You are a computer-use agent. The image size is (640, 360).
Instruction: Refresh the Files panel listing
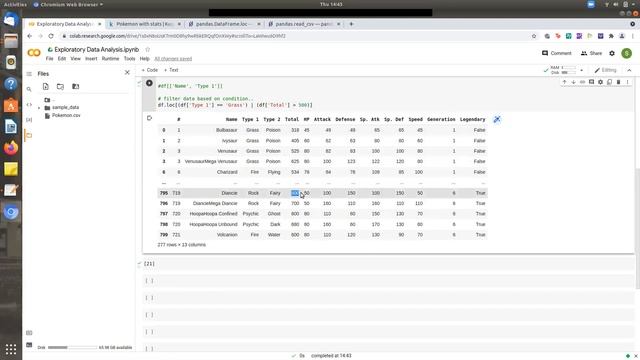[x=60, y=87]
